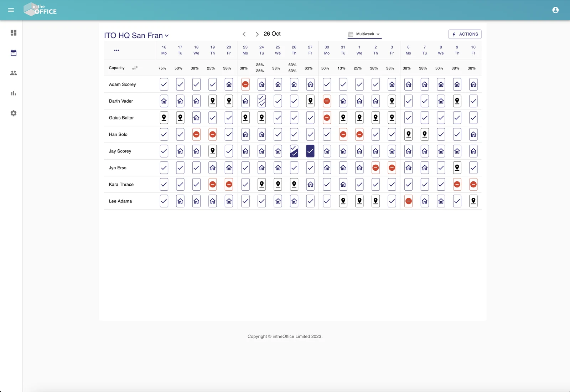Click Kara Thrace's red icon on Fr 10
This screenshot has height=392, width=570.
(473, 185)
